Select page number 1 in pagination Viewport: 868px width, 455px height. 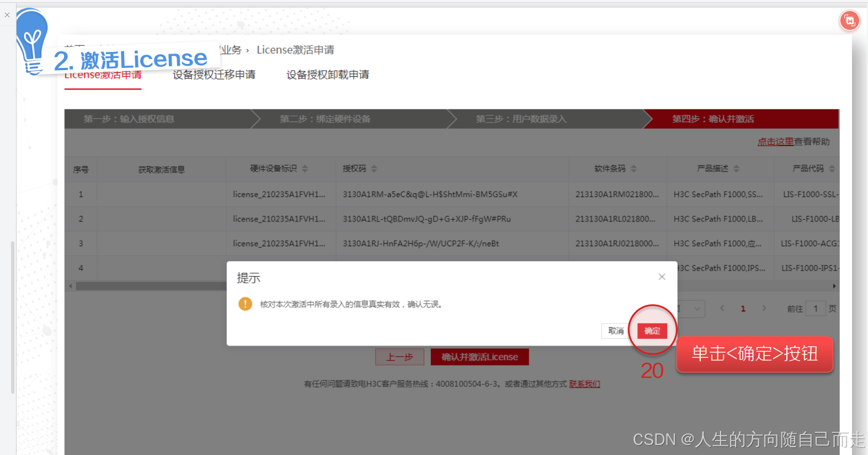[743, 309]
